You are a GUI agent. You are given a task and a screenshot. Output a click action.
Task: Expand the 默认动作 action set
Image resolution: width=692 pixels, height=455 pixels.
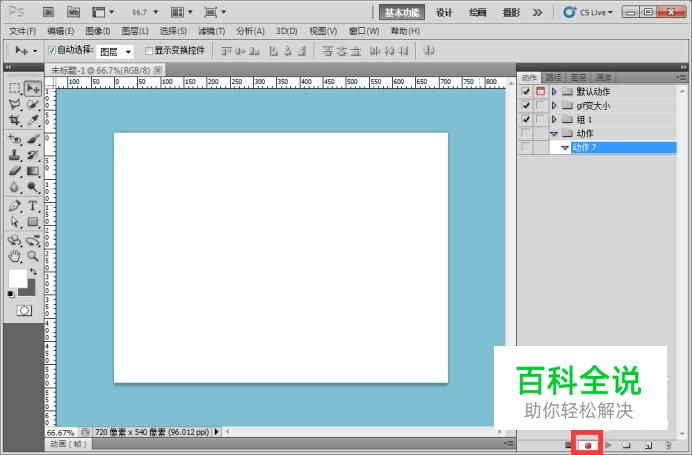[554, 92]
